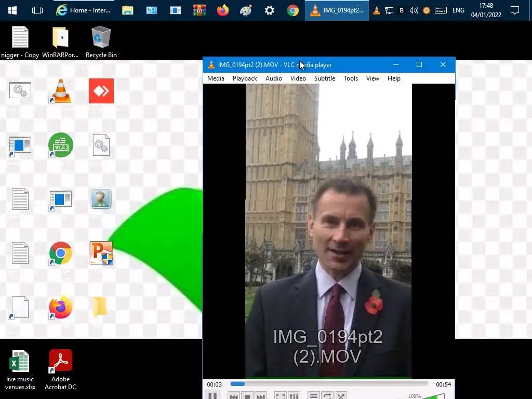The height and width of the screenshot is (399, 532).
Task: Stop playback in VLC
Action: pyautogui.click(x=247, y=396)
